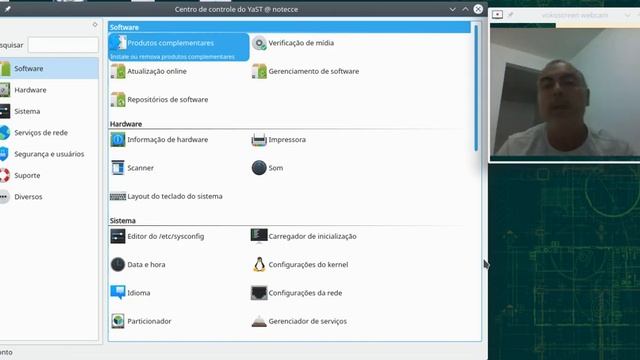Click the module list scrollbar
640x360 pixels.
tap(476, 88)
